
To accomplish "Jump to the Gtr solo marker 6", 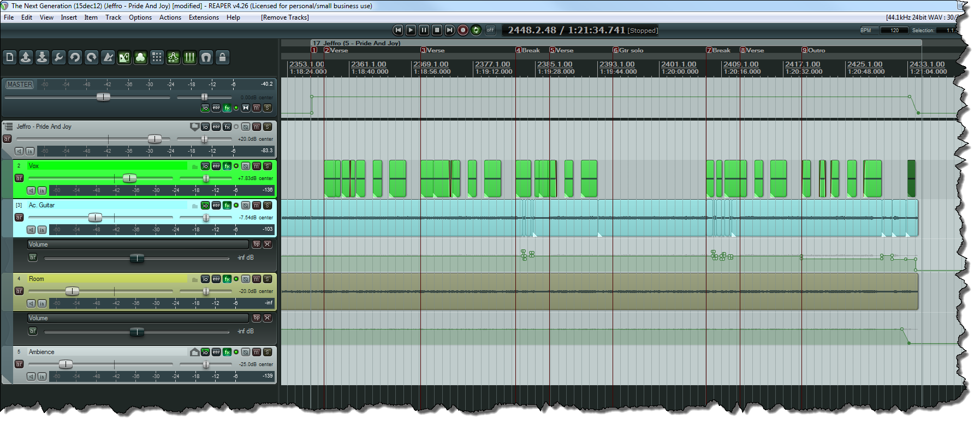I will point(628,50).
